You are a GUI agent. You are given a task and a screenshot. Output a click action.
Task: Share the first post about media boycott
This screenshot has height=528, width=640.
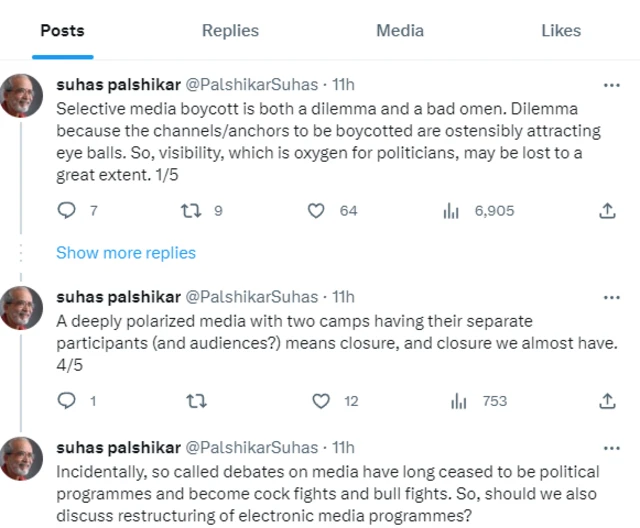pos(606,211)
